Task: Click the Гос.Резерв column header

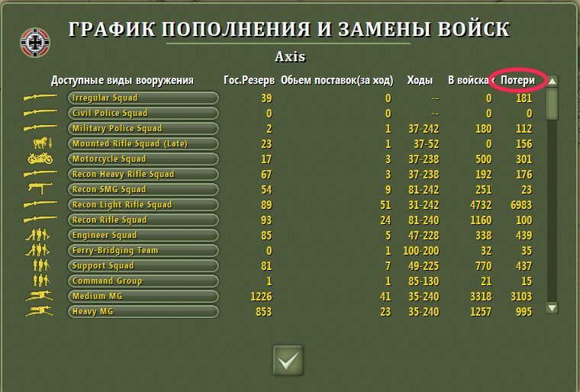Action: coord(249,80)
